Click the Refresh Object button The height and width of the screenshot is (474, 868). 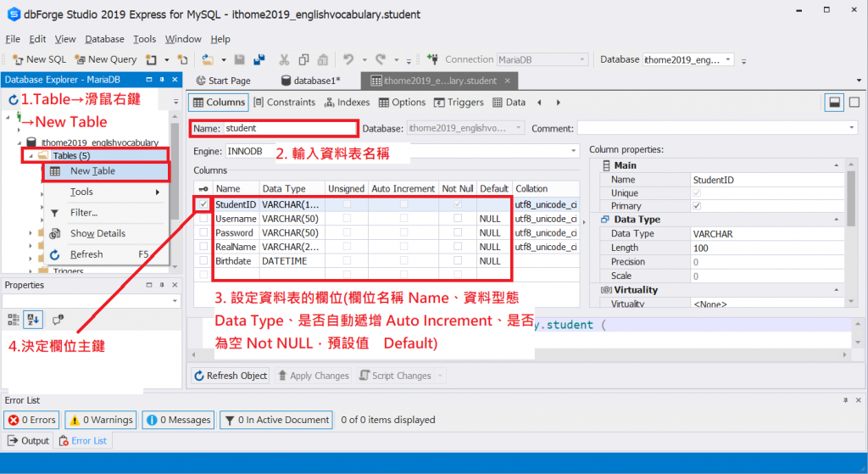(231, 376)
